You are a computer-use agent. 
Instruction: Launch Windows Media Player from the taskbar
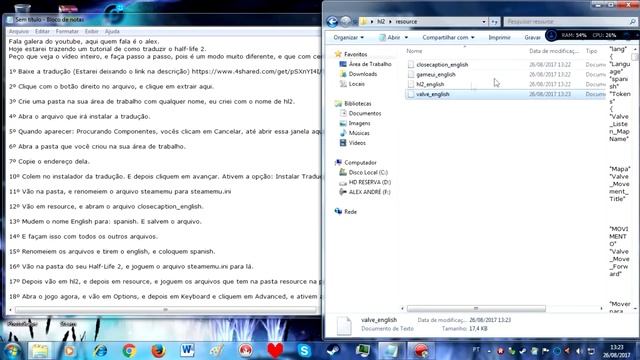(70, 351)
